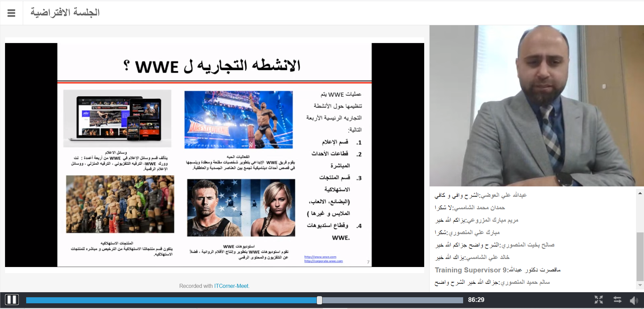644x309 pixels.
Task: Toggle fullscreen mode
Action: 599,300
